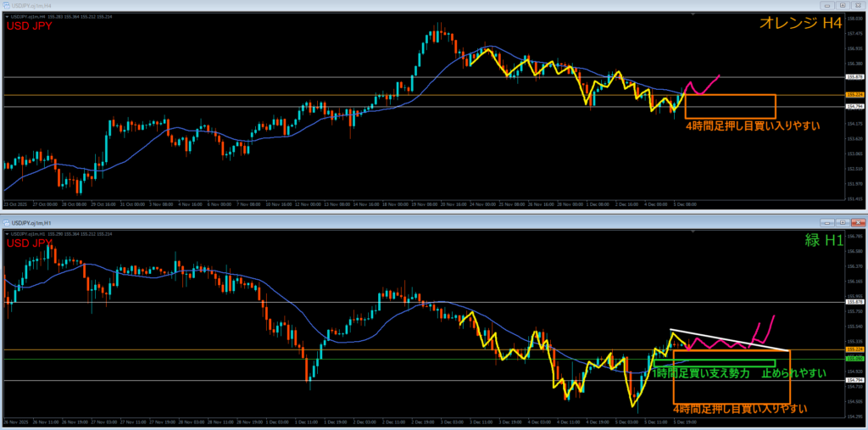Screen dimensions: 868x430
Task: Click the 155.878 price label on H4 chart
Action: (854, 77)
